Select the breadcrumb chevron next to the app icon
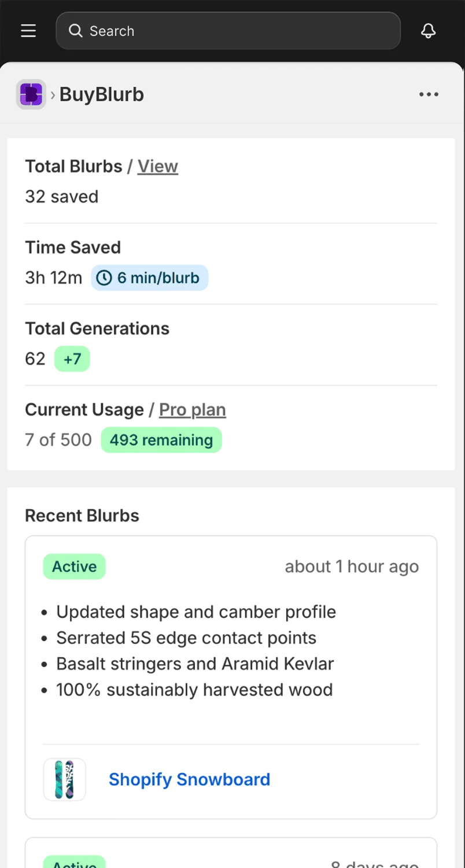Viewport: 465px width, 868px height. (x=52, y=94)
